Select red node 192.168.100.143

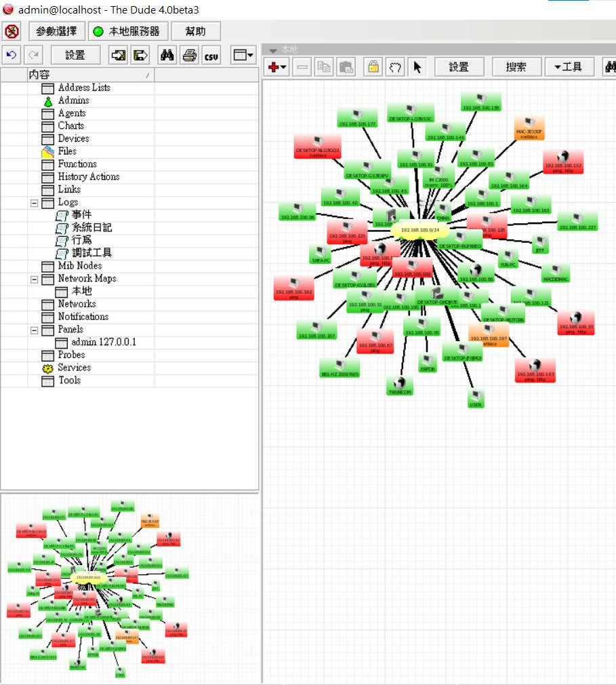(535, 370)
